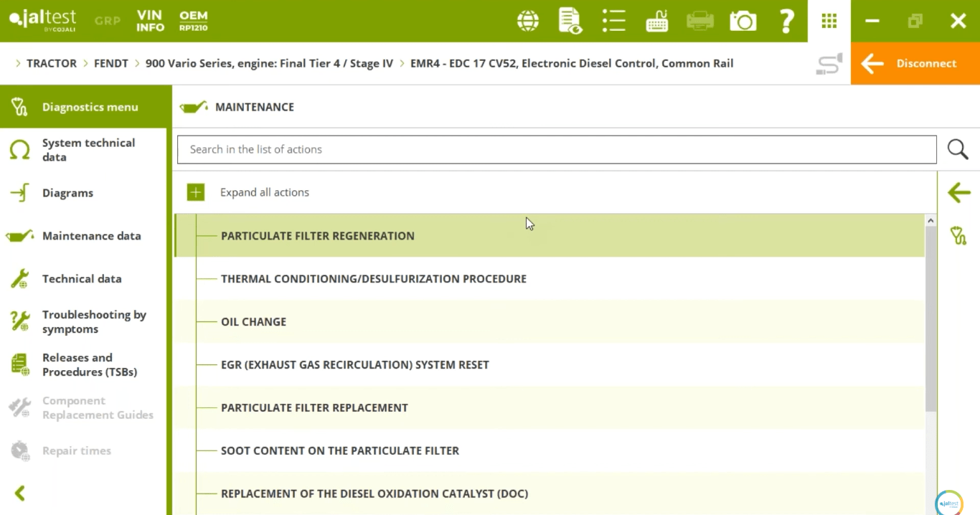Click the globe language icon in header
Image resolution: width=980 pixels, height=515 pixels.
click(x=528, y=21)
